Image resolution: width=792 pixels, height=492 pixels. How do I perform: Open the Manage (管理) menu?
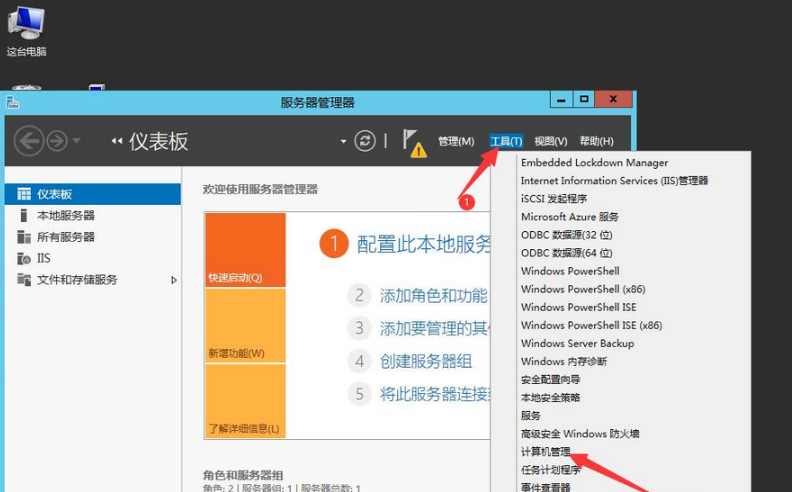[x=456, y=141]
